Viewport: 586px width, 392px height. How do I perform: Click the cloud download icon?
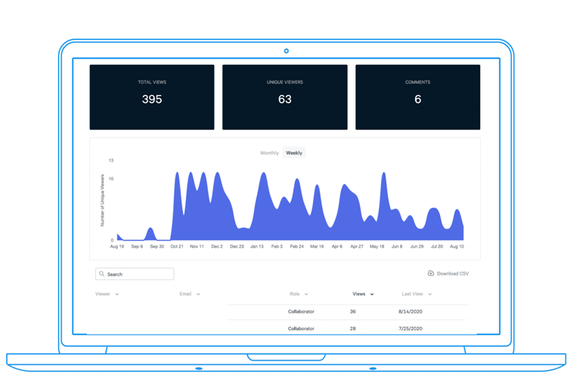pyautogui.click(x=431, y=273)
